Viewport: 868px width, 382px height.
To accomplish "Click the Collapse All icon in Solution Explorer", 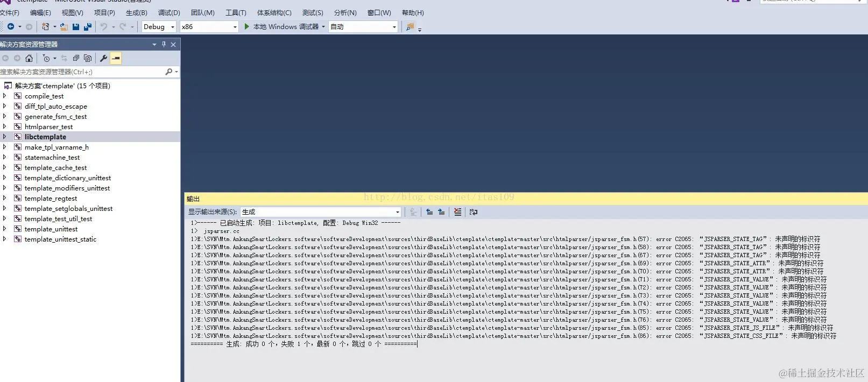I will click(x=76, y=58).
